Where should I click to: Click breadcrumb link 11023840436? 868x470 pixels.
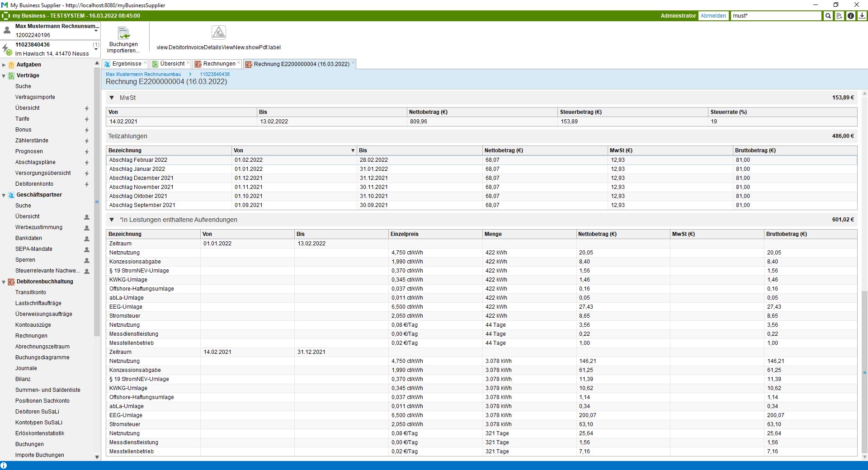pyautogui.click(x=215, y=74)
